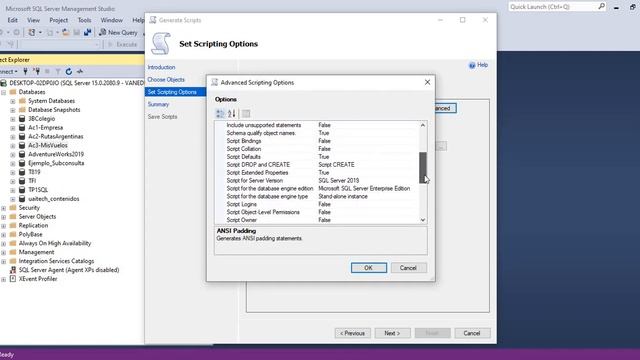Open the Connect dropdown in Object Explorer
The height and width of the screenshot is (360, 640).
9,71
